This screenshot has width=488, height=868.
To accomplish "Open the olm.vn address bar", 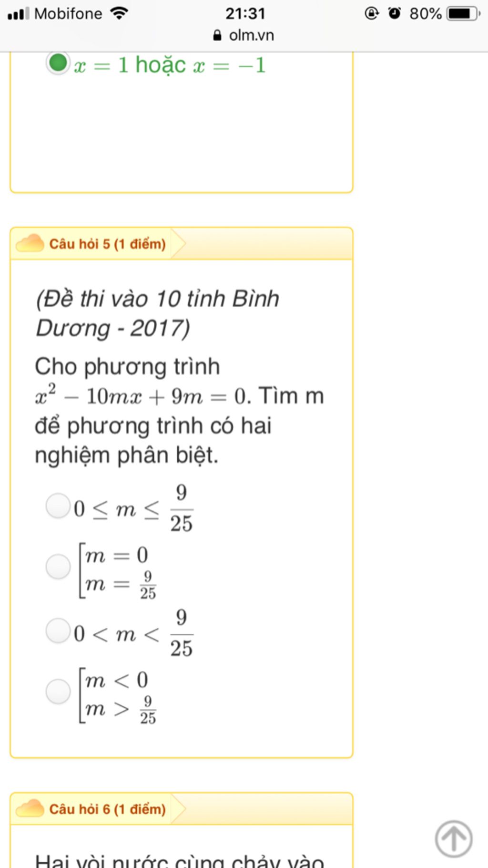I will pos(244,35).
